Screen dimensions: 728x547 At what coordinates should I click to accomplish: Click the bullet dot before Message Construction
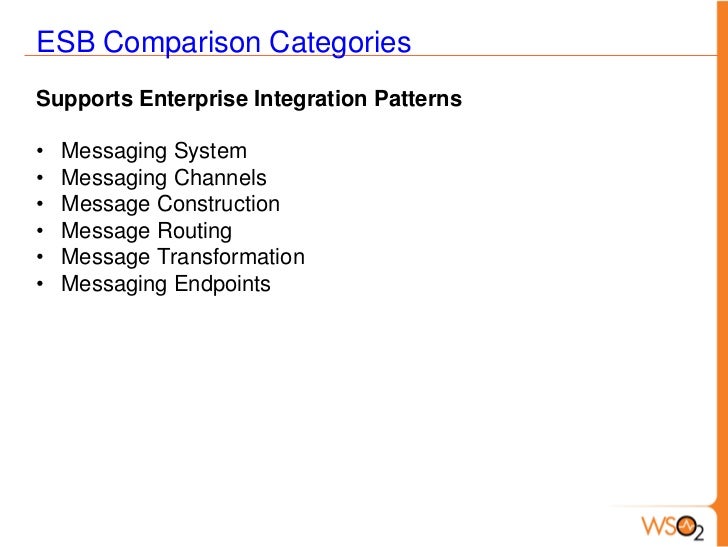pos(40,204)
